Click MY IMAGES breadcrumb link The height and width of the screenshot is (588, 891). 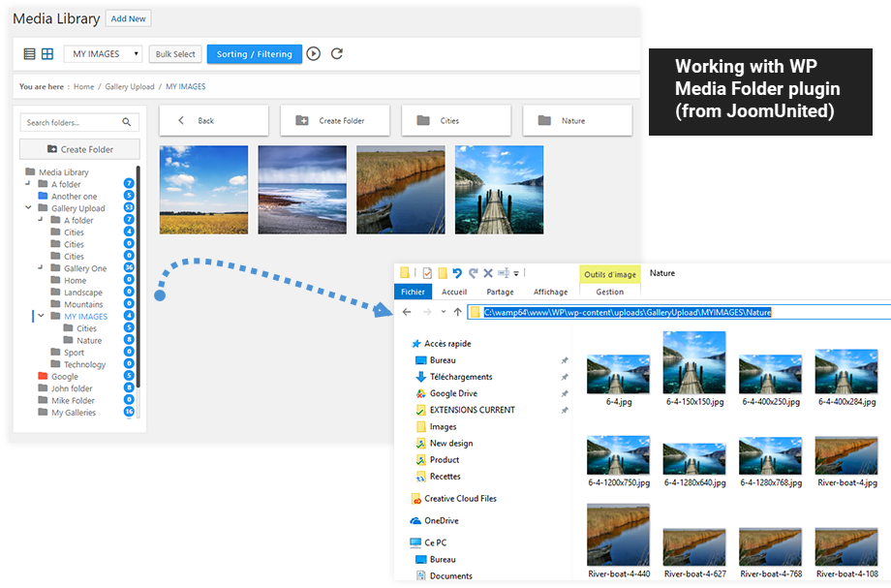tap(186, 87)
